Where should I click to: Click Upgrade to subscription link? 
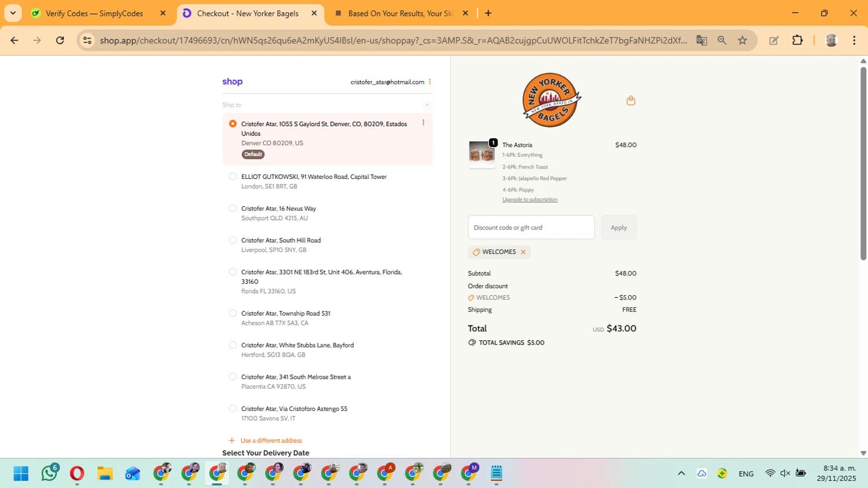click(x=530, y=200)
